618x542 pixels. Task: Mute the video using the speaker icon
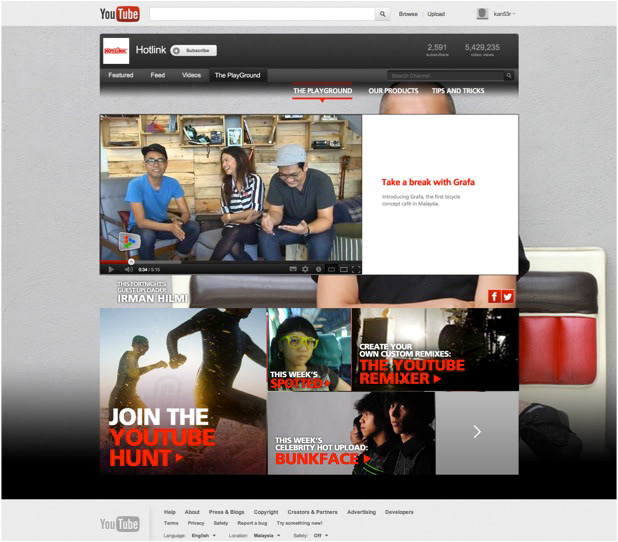[x=128, y=269]
